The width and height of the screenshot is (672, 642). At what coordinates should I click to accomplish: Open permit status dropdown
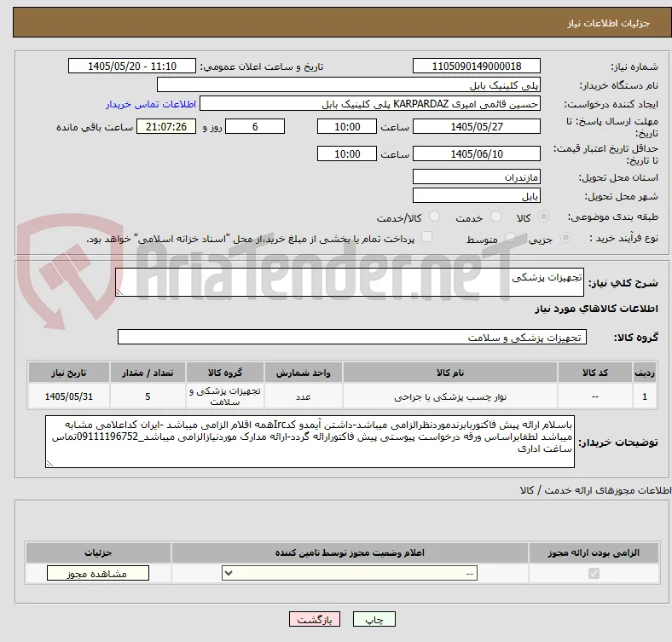click(x=350, y=574)
